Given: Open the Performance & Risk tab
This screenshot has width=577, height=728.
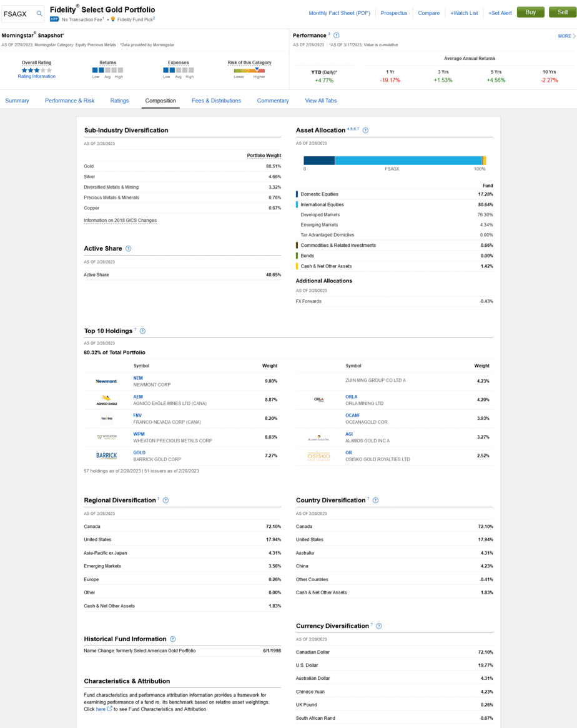Looking at the screenshot, I should coord(69,101).
